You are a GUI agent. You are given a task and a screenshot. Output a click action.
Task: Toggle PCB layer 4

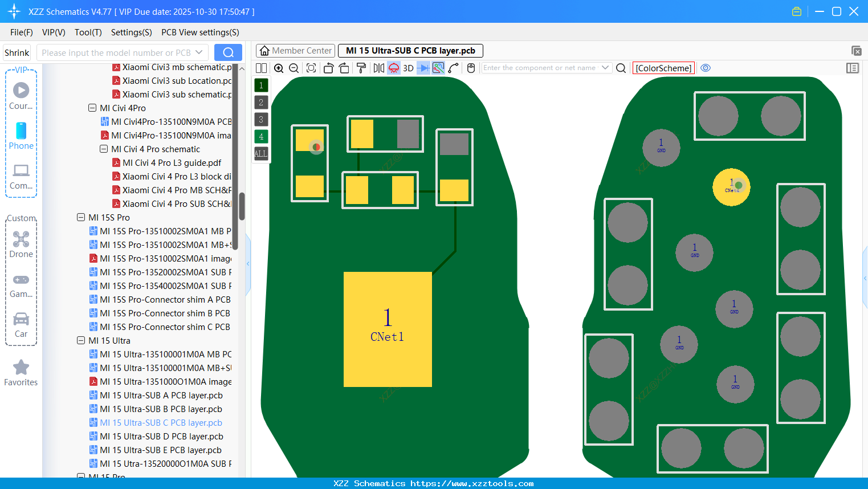click(x=261, y=136)
